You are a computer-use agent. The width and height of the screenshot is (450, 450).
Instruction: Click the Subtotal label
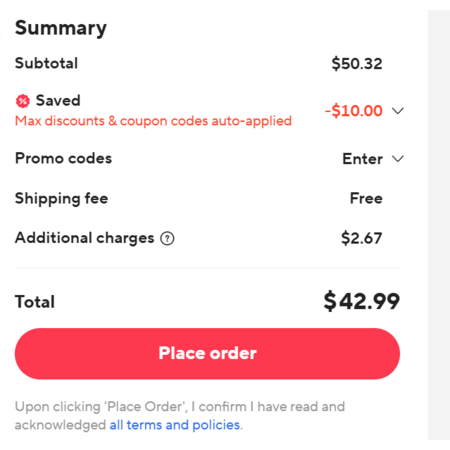(x=46, y=63)
